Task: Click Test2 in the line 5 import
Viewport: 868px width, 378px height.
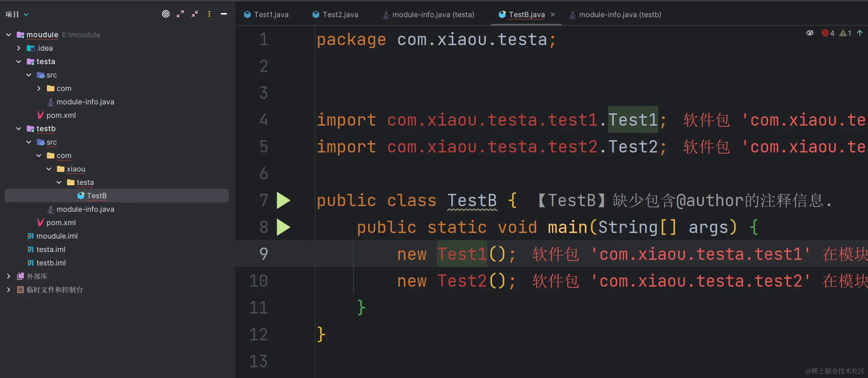Action: click(x=633, y=147)
